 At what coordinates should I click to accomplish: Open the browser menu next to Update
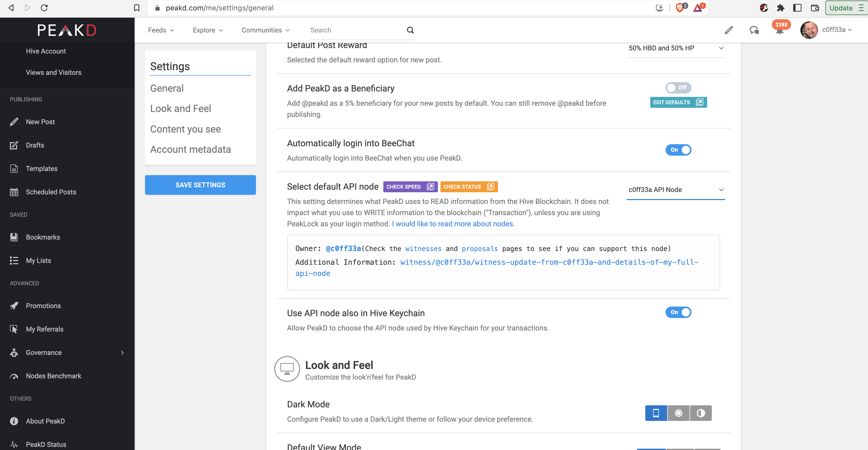tap(861, 8)
